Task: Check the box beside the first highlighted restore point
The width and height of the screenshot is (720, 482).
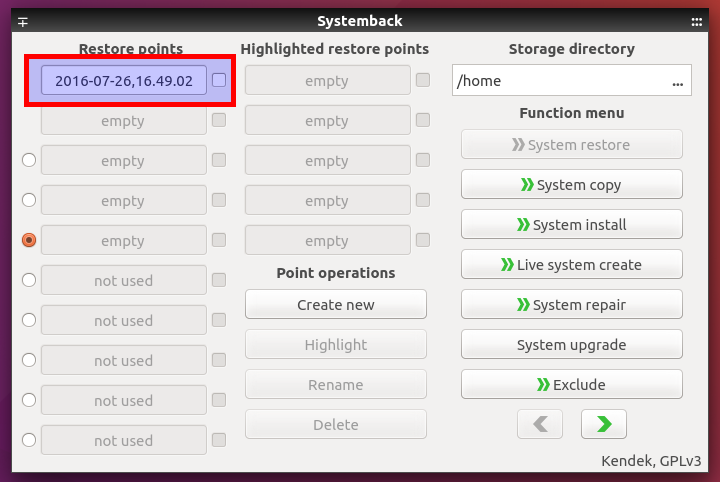Action: point(423,80)
